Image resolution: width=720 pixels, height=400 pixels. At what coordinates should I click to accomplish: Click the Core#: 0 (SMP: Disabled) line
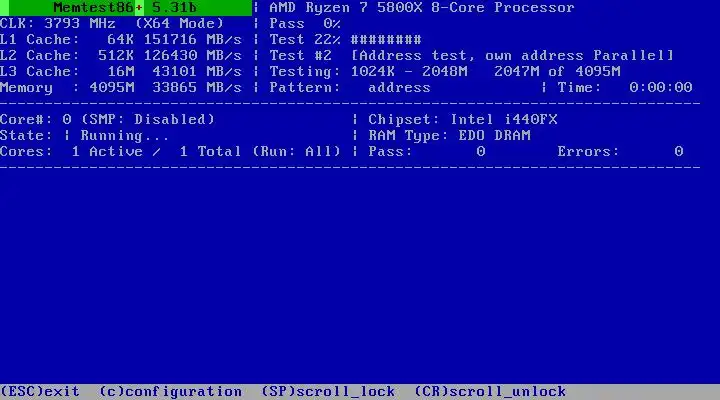(x=107, y=119)
